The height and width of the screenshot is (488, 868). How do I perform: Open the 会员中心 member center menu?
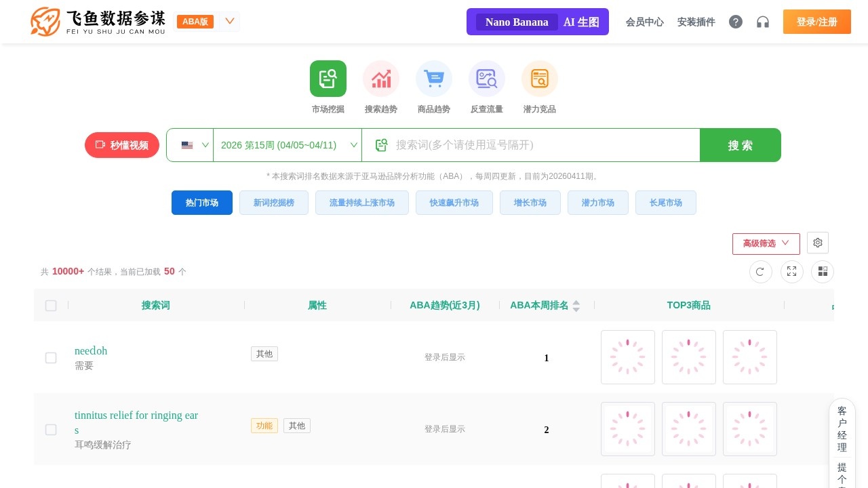click(x=644, y=22)
